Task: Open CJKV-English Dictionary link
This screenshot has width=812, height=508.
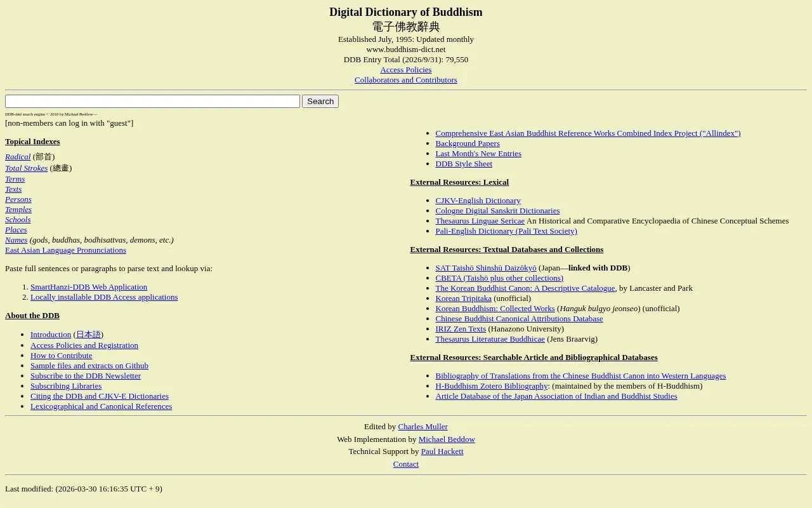Action: [x=478, y=201]
